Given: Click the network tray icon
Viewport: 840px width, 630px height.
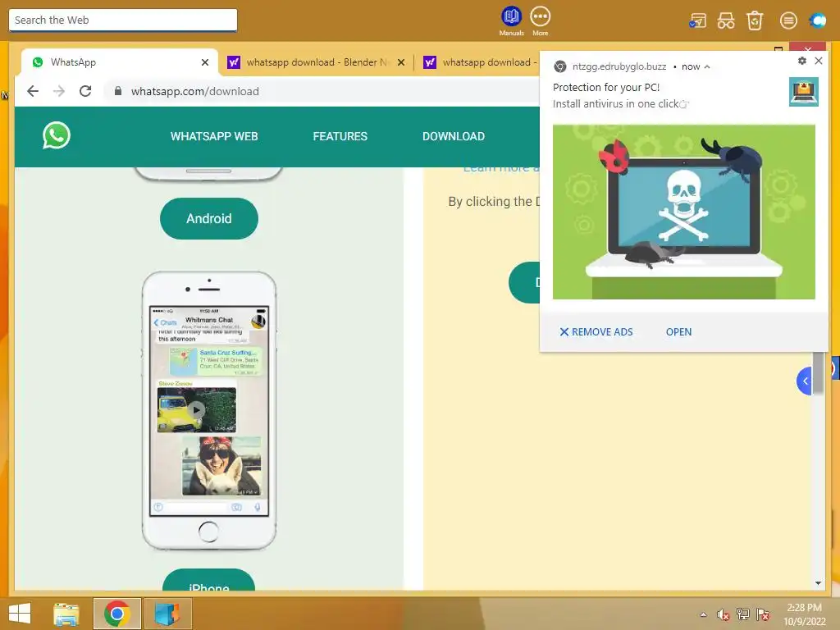Looking at the screenshot, I should pos(743,614).
